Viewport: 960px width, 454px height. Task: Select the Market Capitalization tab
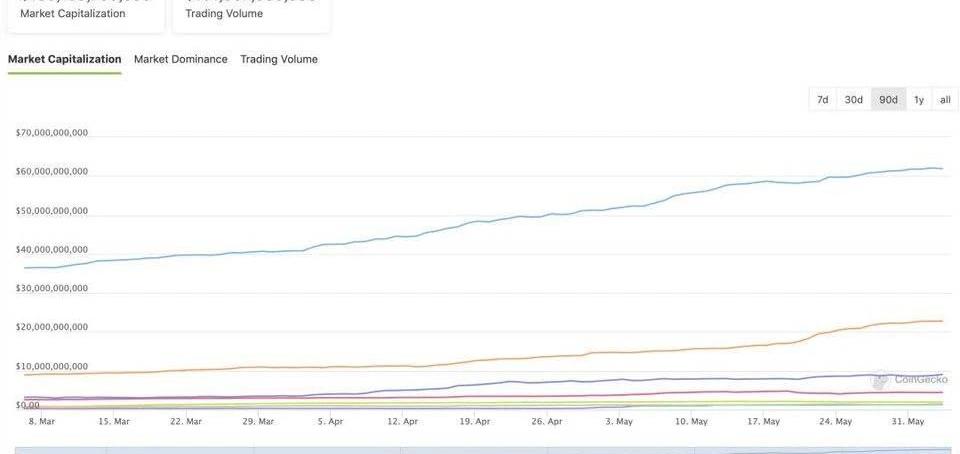click(x=64, y=59)
